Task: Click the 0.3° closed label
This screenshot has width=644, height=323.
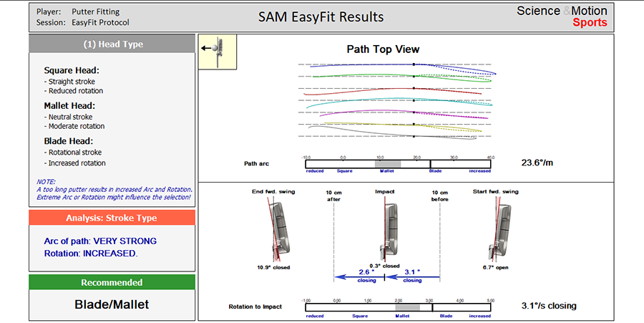Action: (x=384, y=266)
